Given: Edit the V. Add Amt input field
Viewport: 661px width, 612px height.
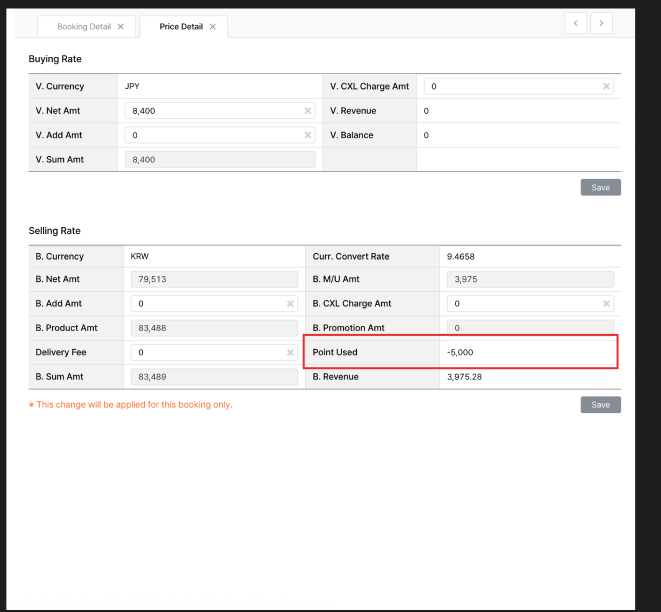Looking at the screenshot, I should click(220, 135).
